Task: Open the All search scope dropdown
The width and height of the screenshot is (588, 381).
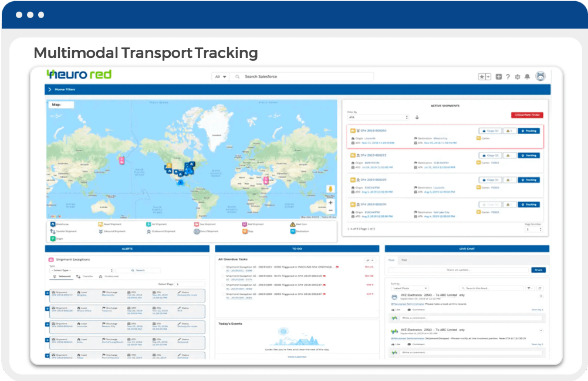Action: coord(221,76)
